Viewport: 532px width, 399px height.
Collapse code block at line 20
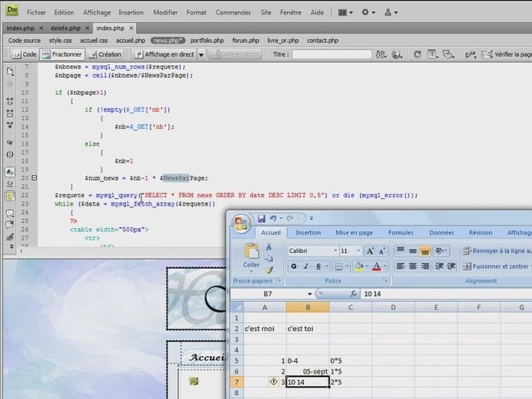click(34, 177)
